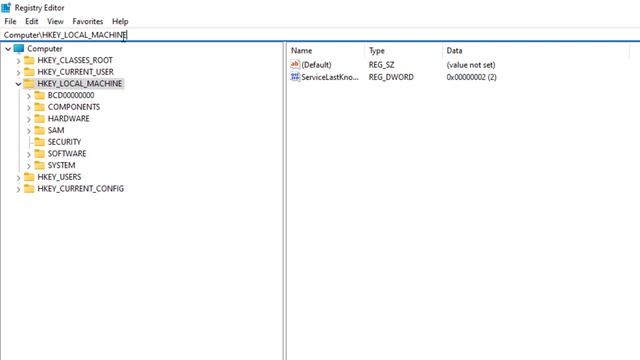Click the HKEY_CLASSES_ROOT folder icon
The height and width of the screenshot is (360, 640).
coord(29,60)
